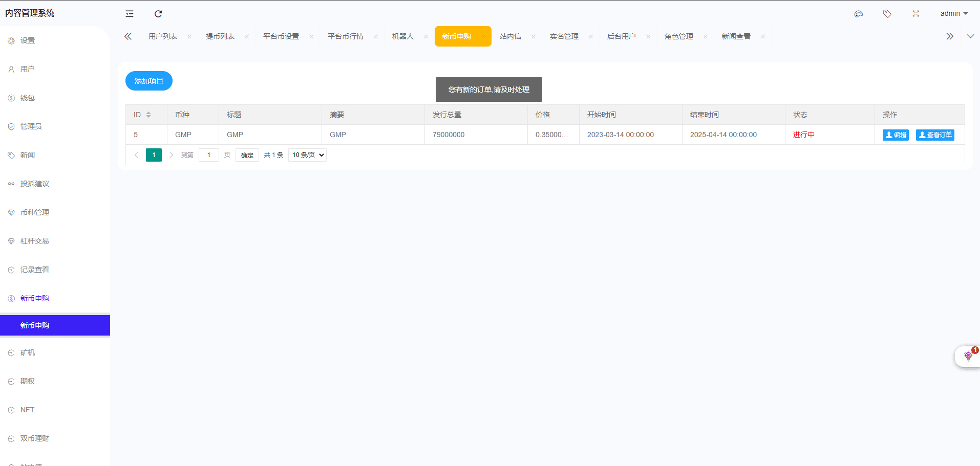Open the theme palette icon
The width and height of the screenshot is (980, 466).
coord(859,14)
